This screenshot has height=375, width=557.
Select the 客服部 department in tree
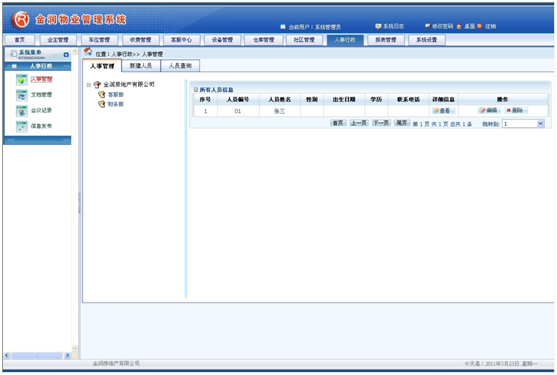(116, 94)
